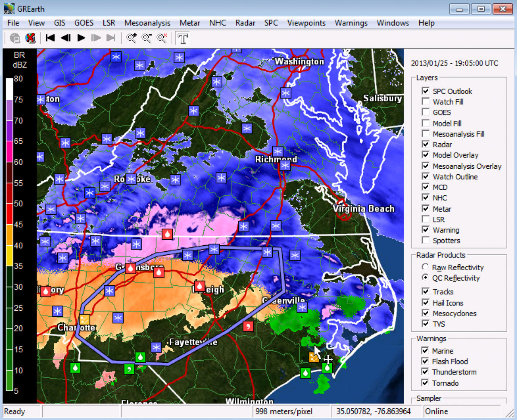Click the Virginia Beach map label

363,209
